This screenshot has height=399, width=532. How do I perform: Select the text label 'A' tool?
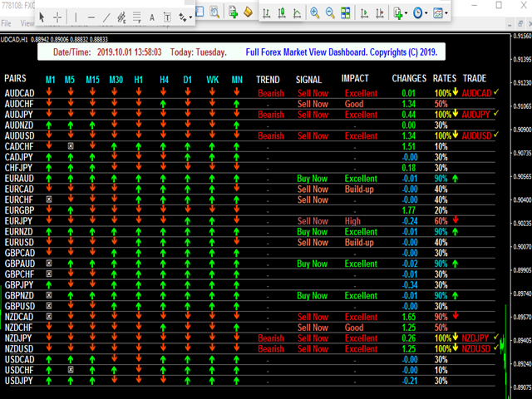coord(152,16)
